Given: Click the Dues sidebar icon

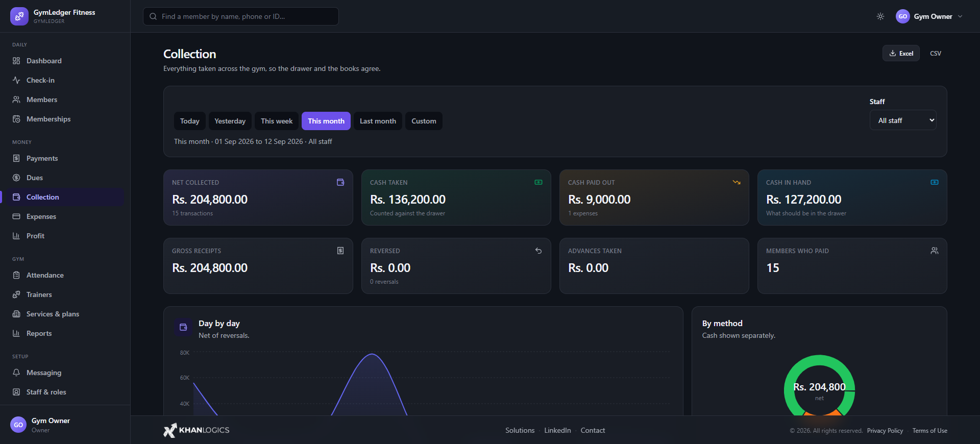Looking at the screenshot, I should coord(16,178).
